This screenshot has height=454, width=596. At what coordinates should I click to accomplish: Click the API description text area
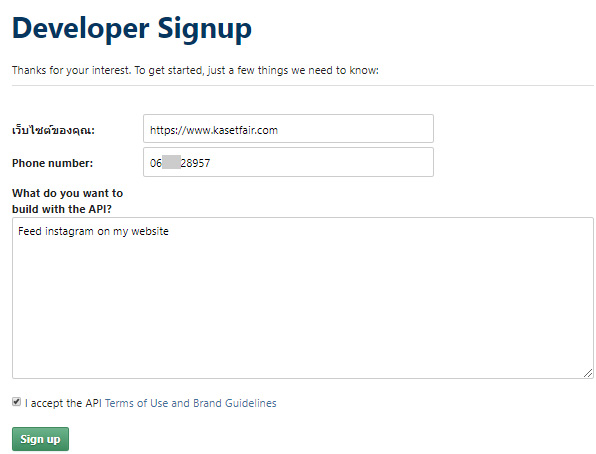point(303,298)
